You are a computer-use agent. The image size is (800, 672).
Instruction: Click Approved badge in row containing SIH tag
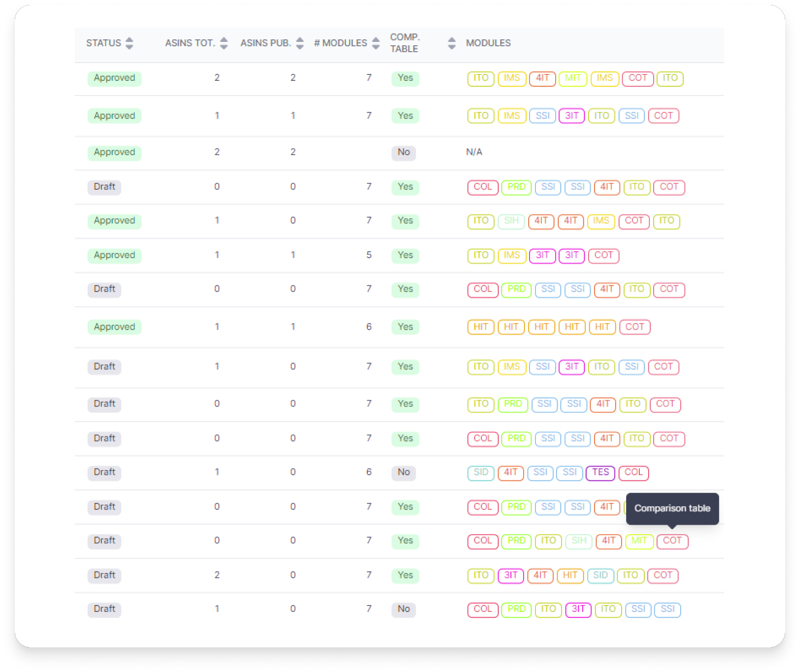[x=114, y=221]
